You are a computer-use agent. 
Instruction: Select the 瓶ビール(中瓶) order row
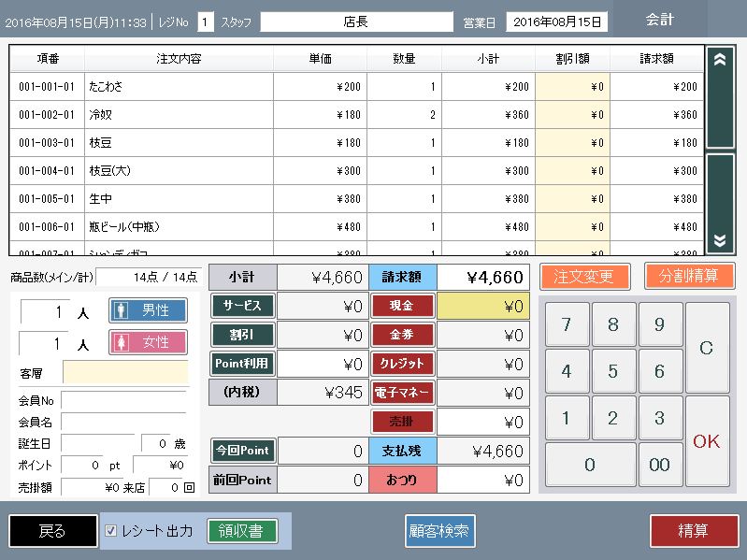356,227
